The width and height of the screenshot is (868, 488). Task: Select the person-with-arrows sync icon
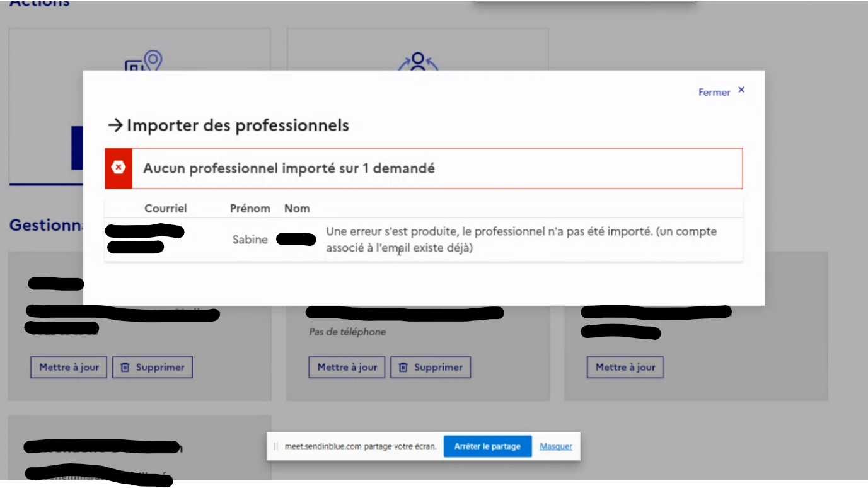pos(419,59)
